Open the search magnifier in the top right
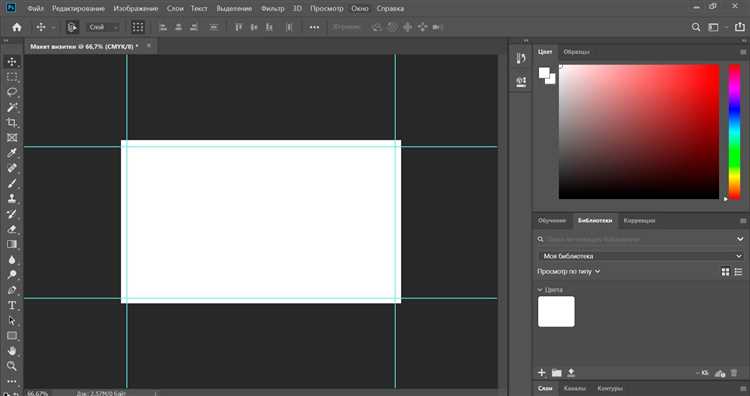Screen dimensions: 750x396 [x=696, y=27]
